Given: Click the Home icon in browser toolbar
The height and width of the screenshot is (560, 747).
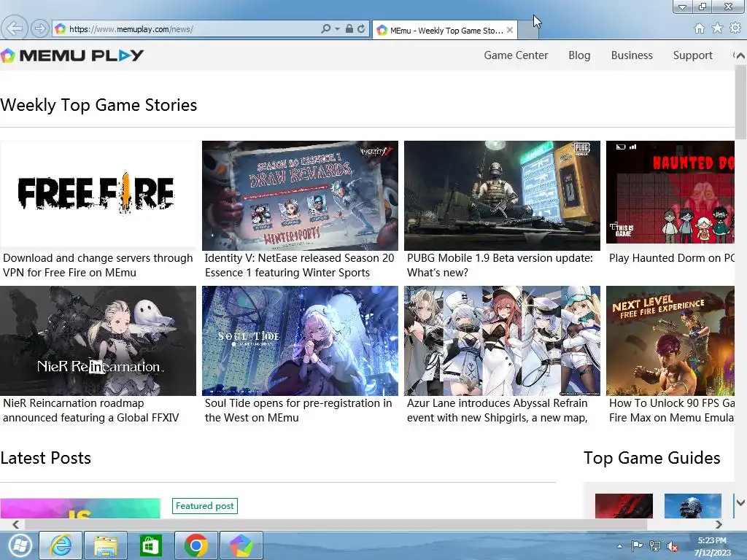Looking at the screenshot, I should (700, 28).
